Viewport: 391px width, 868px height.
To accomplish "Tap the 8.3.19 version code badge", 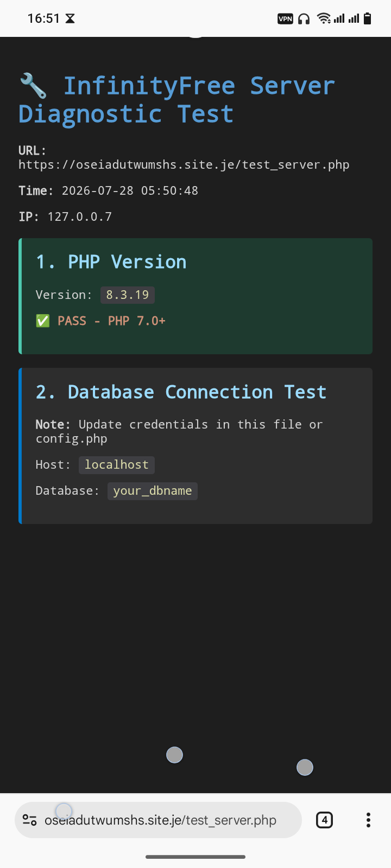I will pyautogui.click(x=128, y=295).
